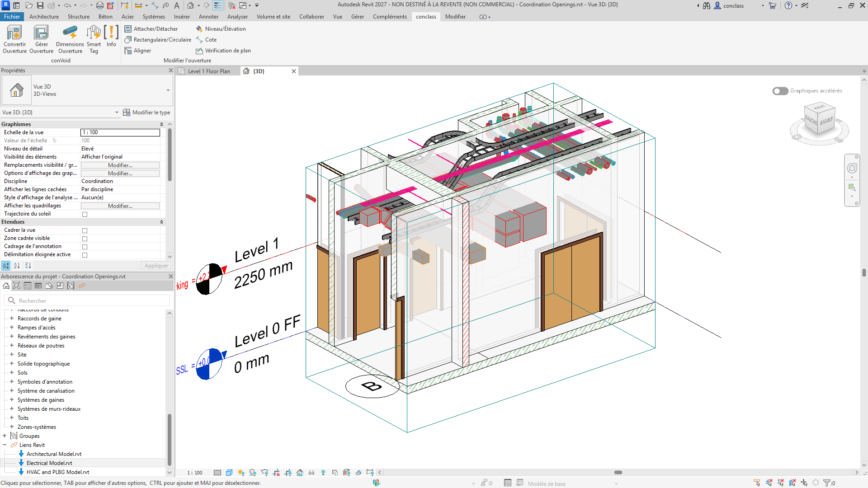Image resolution: width=868 pixels, height=488 pixels.
Task: Select Electrical Model.rvt link
Action: [x=49, y=463]
